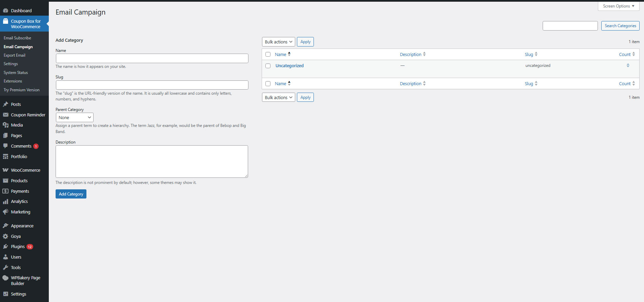Click the Appearance paintbrush icon
Image resolution: width=644 pixels, height=302 pixels.
pyautogui.click(x=5, y=226)
